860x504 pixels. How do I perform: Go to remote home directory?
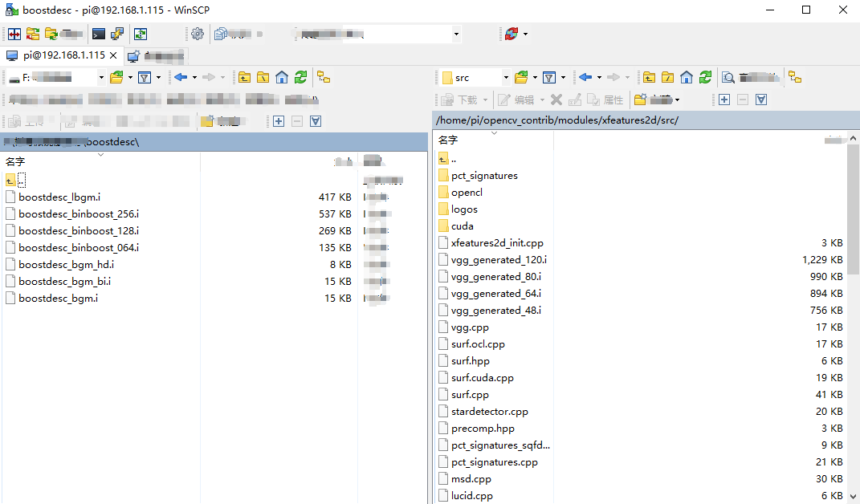coord(686,77)
